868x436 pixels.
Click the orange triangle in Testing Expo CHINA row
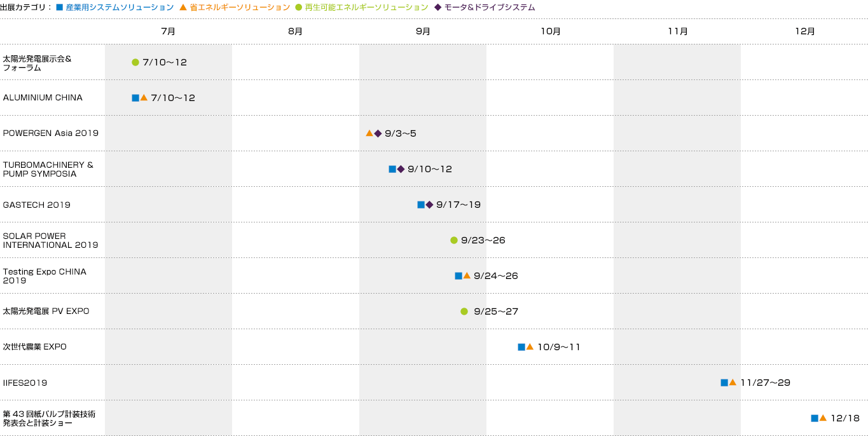467,275
